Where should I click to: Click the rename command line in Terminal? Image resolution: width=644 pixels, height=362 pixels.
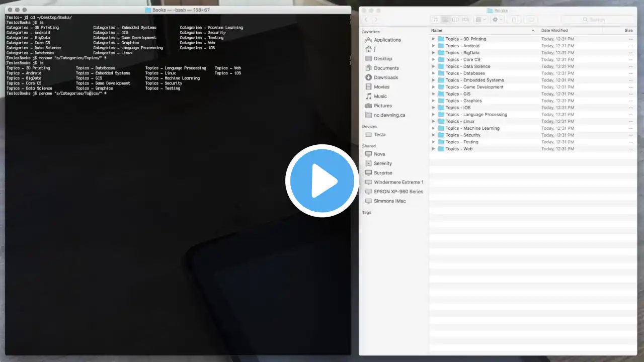(56, 94)
